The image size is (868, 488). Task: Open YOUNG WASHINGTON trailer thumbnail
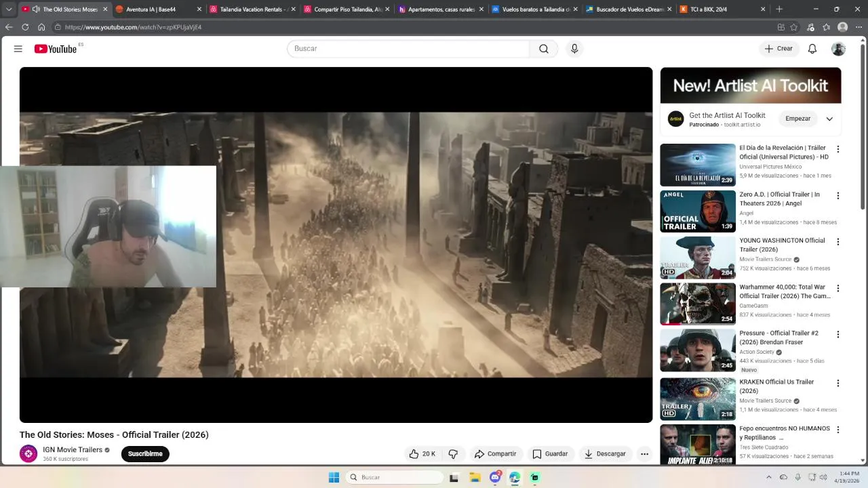[698, 258]
